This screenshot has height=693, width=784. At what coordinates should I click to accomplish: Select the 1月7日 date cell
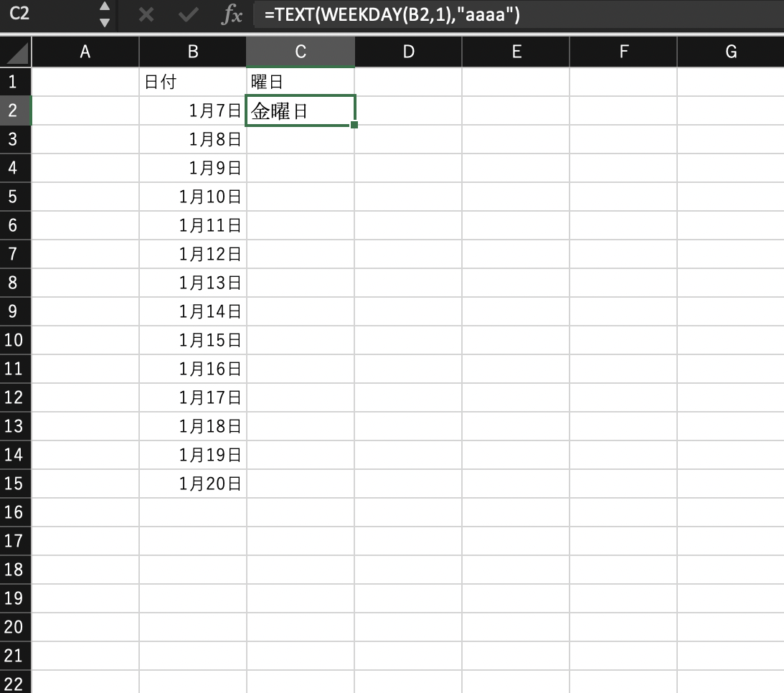click(x=192, y=110)
